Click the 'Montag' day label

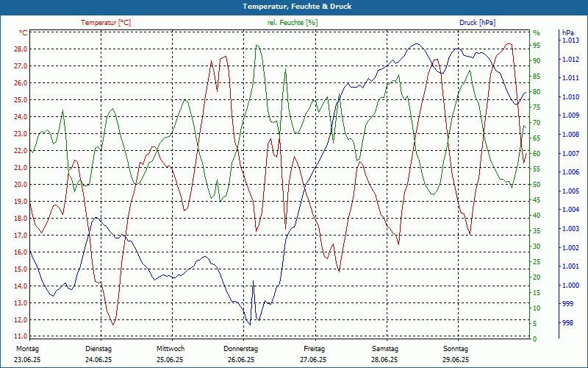click(27, 349)
